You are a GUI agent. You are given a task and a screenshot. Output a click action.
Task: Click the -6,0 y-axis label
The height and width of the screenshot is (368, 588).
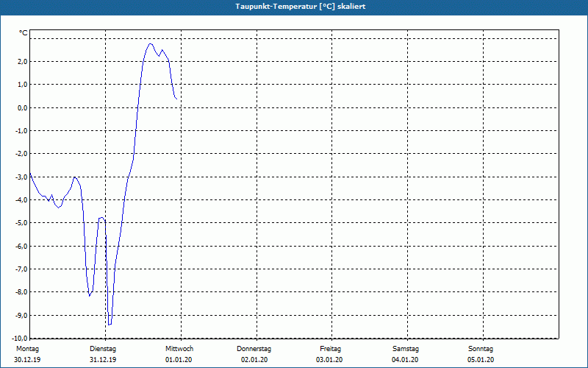tap(21, 247)
